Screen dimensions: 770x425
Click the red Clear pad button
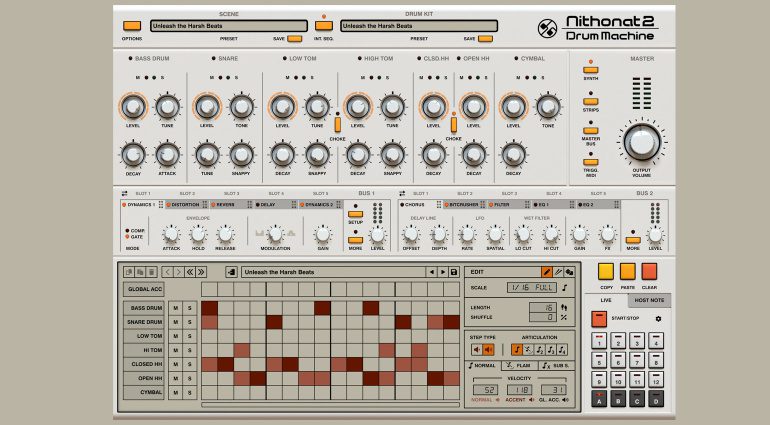[x=650, y=271]
